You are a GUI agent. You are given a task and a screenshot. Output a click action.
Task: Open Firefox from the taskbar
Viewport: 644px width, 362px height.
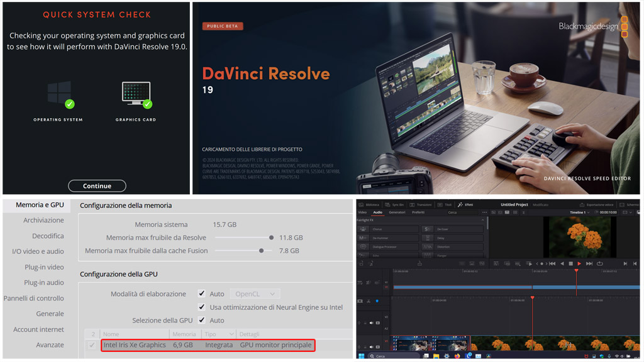(457, 356)
